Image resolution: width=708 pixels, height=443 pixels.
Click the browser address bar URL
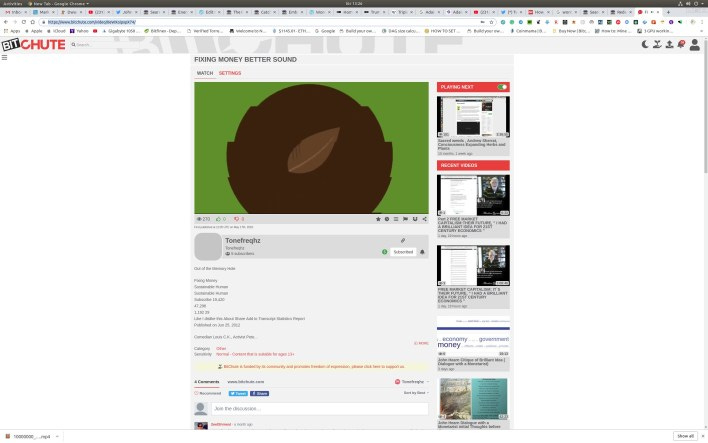coord(92,22)
